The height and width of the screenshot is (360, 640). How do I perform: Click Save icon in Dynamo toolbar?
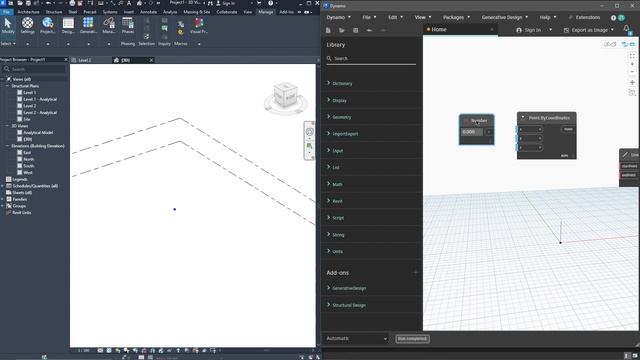click(356, 30)
